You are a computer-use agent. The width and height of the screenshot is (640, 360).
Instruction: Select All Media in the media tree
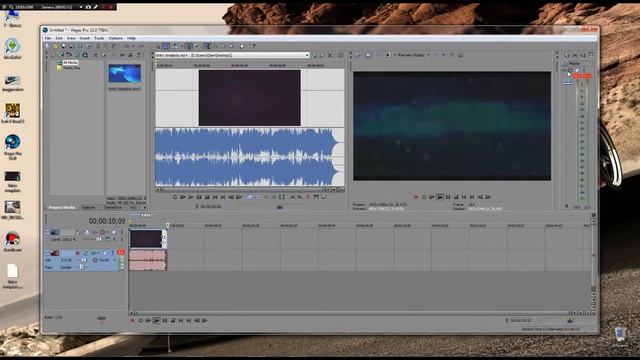coord(71,63)
